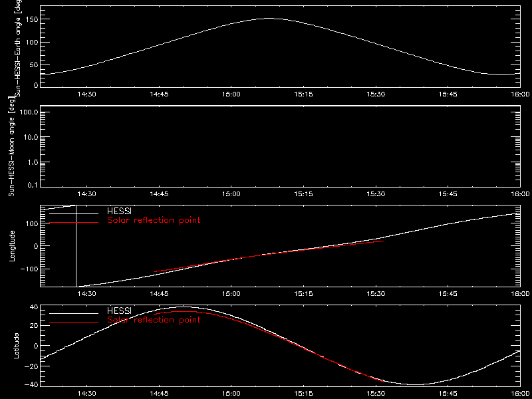This screenshot has width=532, height=399.
Task: Click the 100 tick label on Longitude plot
Action: click(31, 223)
